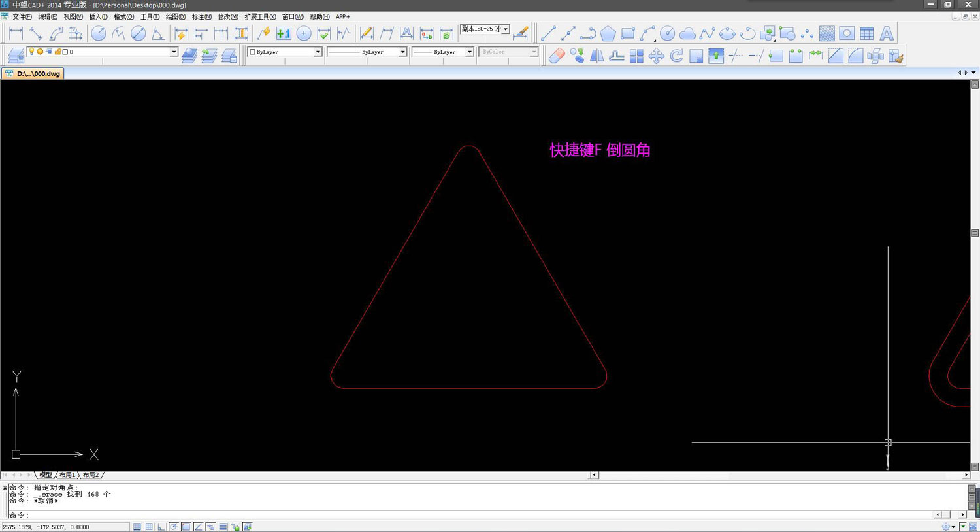Toggle Ortho mode in status bar
Viewport: 980px width, 532px height.
pyautogui.click(x=162, y=527)
